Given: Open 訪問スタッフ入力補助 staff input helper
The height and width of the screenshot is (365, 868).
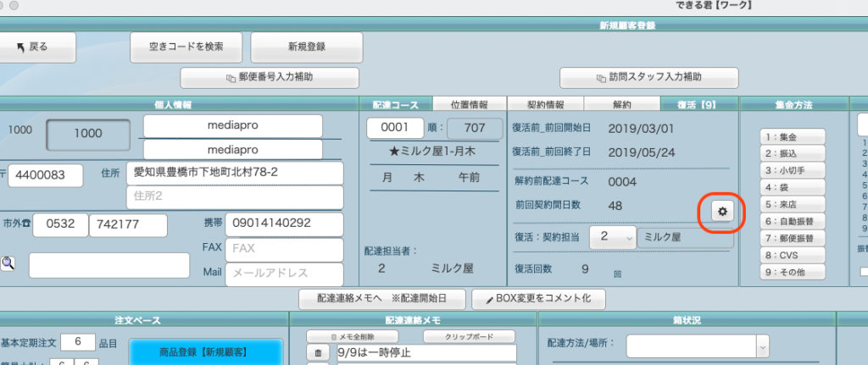Looking at the screenshot, I should [x=648, y=77].
